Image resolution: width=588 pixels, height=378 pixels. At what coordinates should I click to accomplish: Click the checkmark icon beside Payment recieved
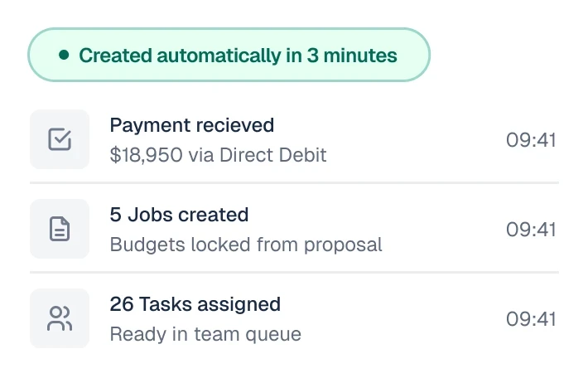point(60,139)
